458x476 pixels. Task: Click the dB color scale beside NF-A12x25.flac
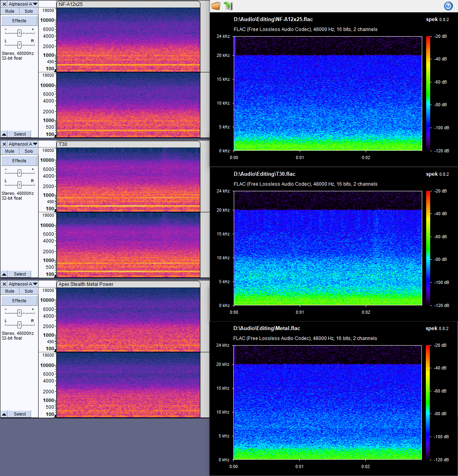click(x=428, y=93)
